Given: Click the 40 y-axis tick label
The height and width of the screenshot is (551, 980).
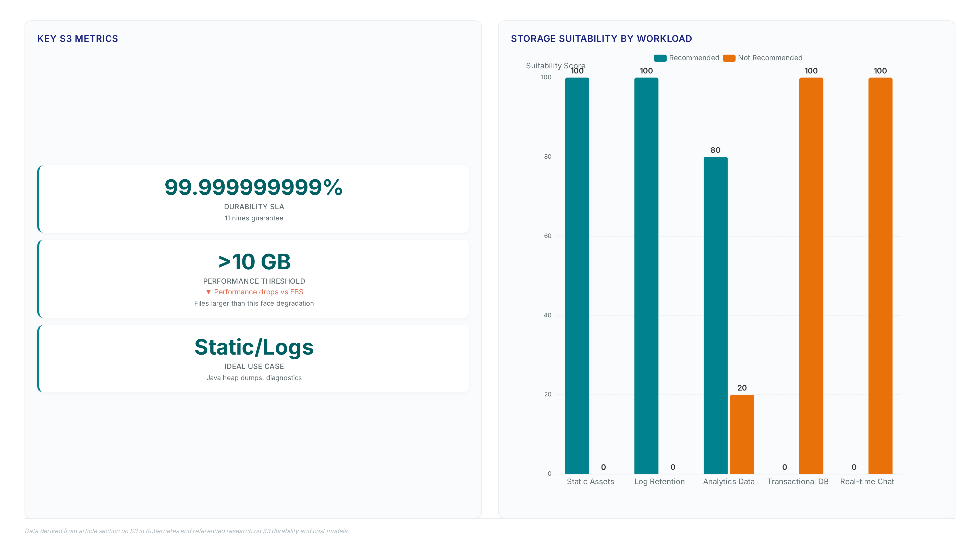Looking at the screenshot, I should point(547,315).
